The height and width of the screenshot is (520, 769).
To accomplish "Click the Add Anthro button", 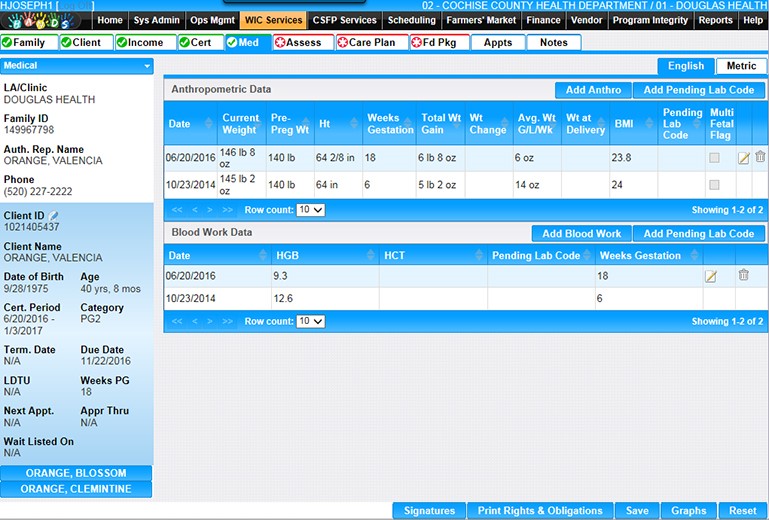I will click(593, 90).
